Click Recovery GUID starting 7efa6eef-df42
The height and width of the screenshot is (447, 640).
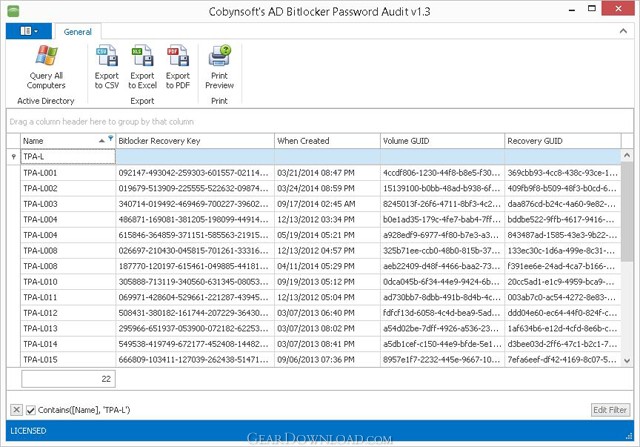click(x=563, y=359)
